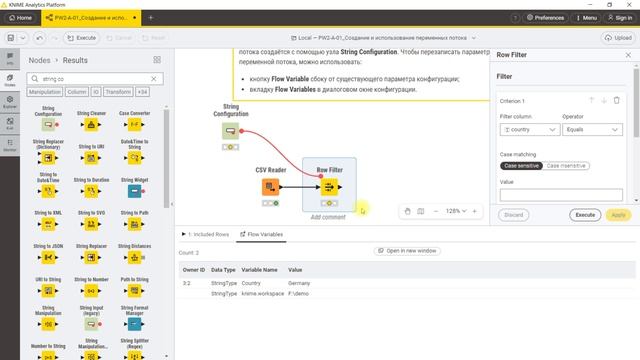This screenshot has height=360, width=640.
Task: Select String Distances node icon
Action: coord(134,258)
